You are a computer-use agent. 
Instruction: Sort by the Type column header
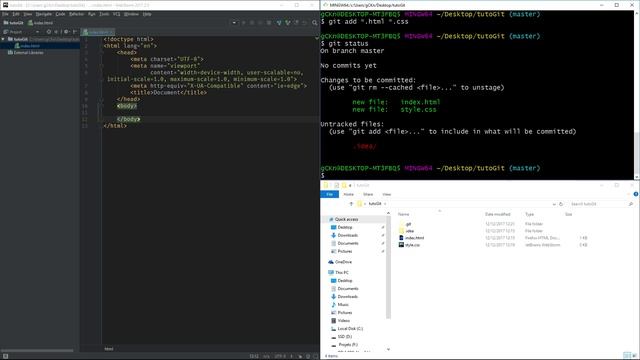(529, 214)
